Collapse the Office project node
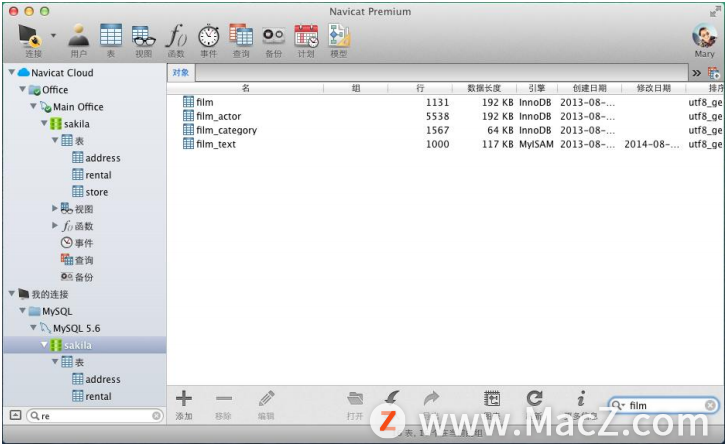The image size is (728, 448). coord(22,89)
